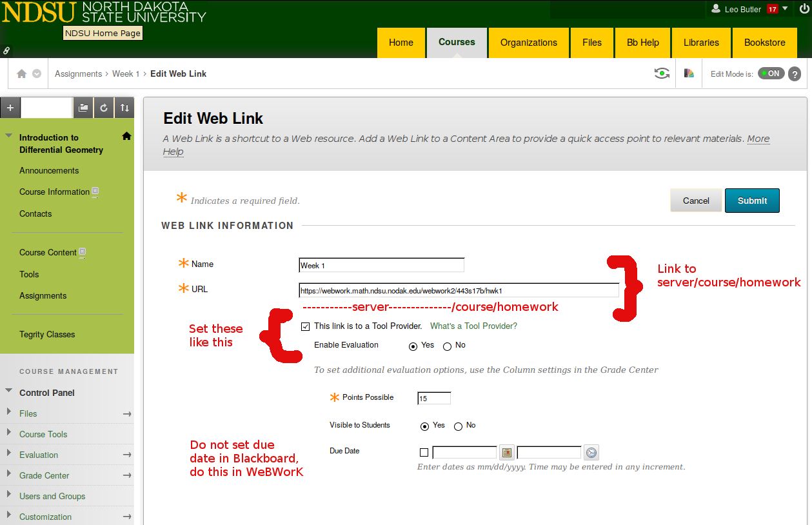This screenshot has width=812, height=525.
Task: Click the home icon in the breadcrumb bar
Action: click(x=22, y=74)
